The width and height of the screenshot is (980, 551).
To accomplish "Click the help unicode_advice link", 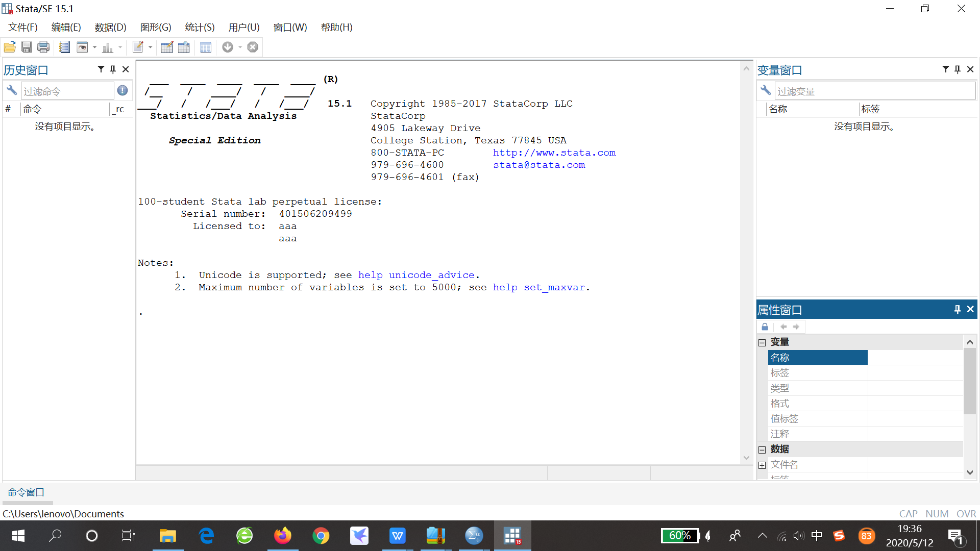I will [416, 275].
